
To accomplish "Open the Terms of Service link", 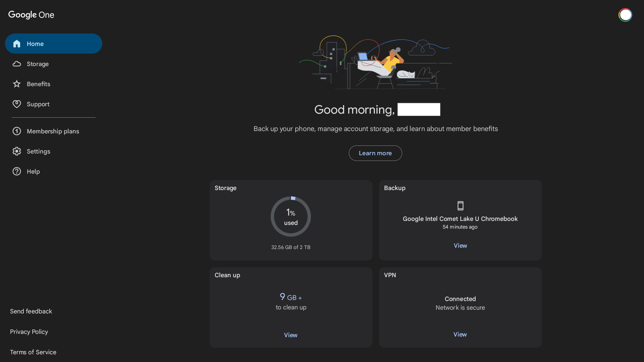I will point(33,352).
